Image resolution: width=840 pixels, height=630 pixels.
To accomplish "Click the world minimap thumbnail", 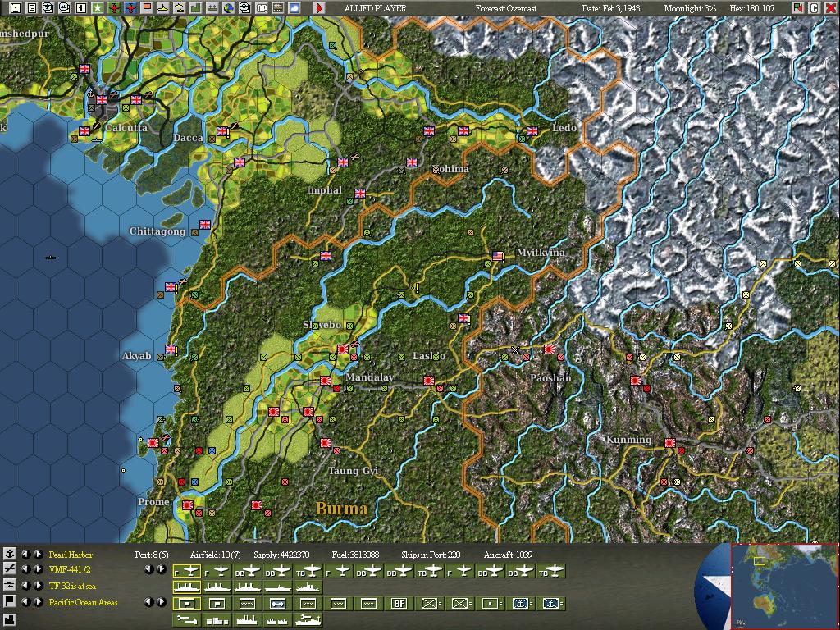I will tap(783, 586).
